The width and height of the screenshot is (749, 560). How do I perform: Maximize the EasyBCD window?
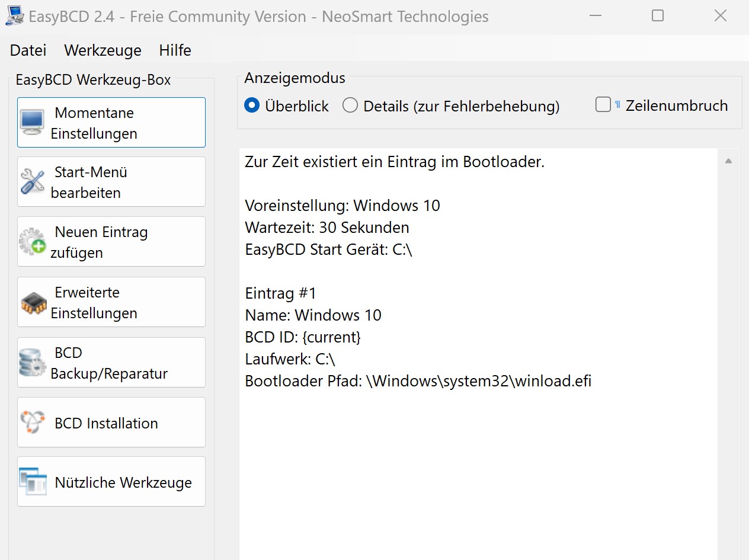[658, 16]
